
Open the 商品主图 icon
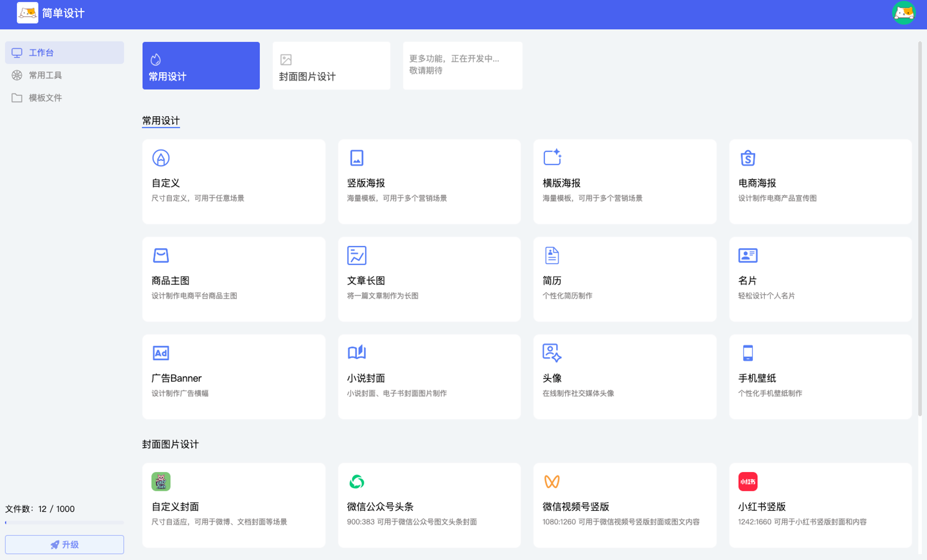click(161, 255)
